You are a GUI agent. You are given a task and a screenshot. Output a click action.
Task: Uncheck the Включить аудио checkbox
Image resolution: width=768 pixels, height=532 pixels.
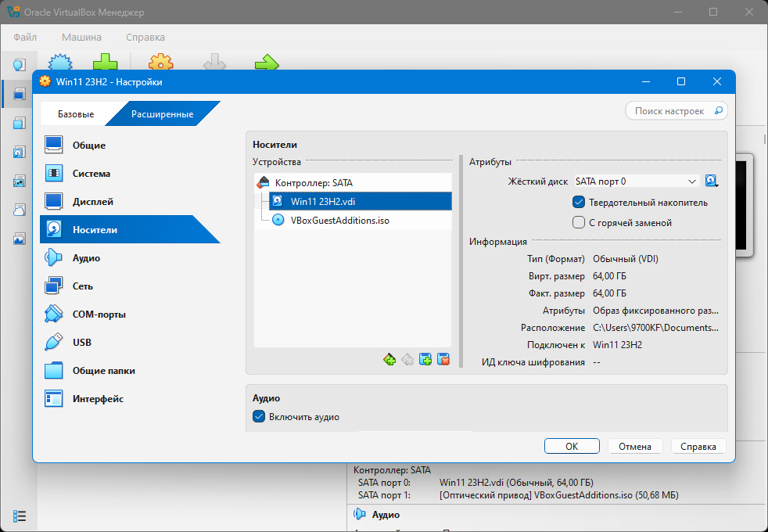[259, 417]
